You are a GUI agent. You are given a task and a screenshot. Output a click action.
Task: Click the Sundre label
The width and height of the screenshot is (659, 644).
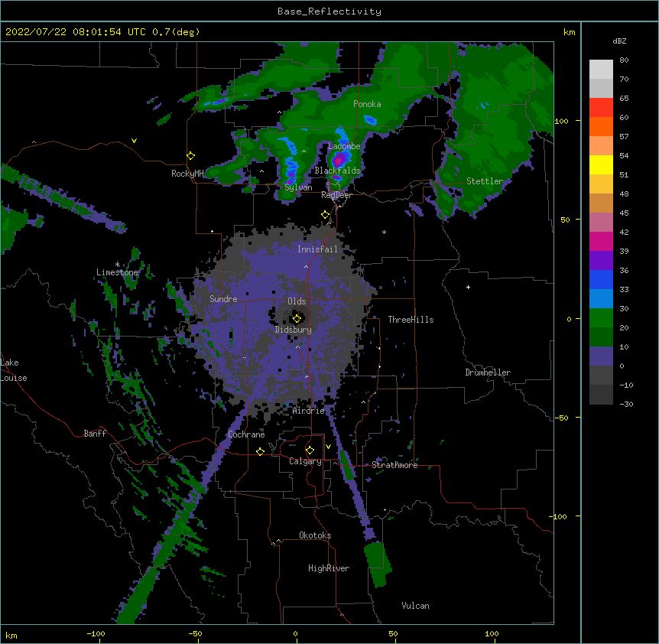[223, 299]
